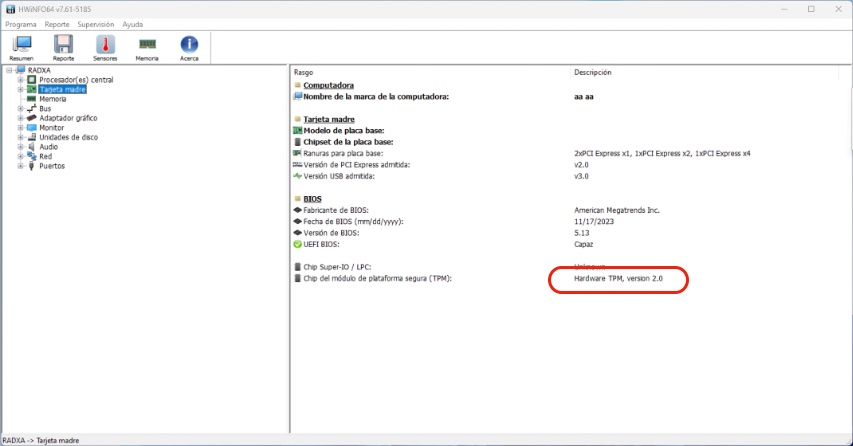The height and width of the screenshot is (446, 853).
Task: Collapse the RADXA root node
Action: pyautogui.click(x=9, y=70)
